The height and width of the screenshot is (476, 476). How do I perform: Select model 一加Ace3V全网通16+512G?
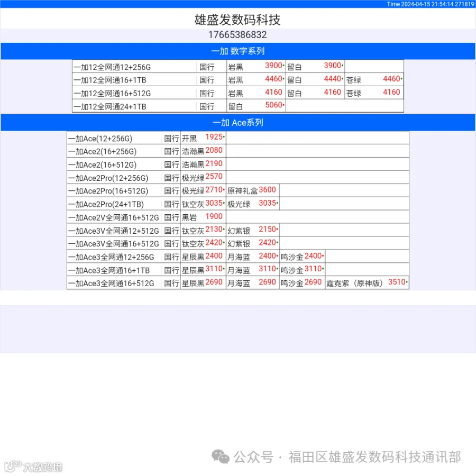(x=114, y=244)
